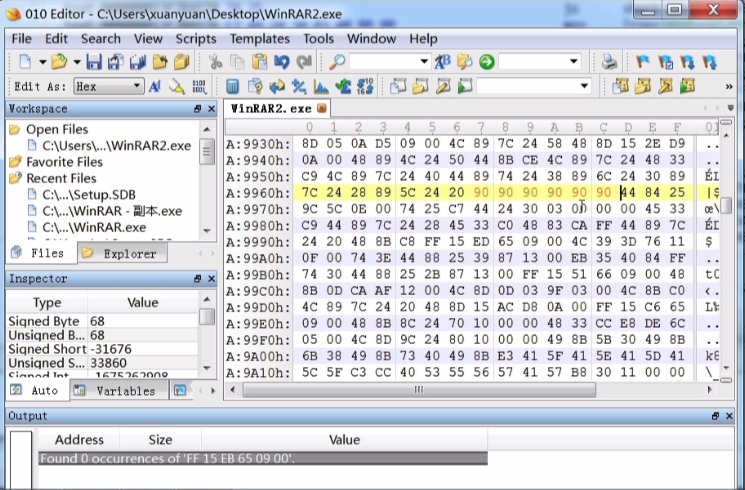
Task: Float the Inspector panel
Action: (x=198, y=279)
